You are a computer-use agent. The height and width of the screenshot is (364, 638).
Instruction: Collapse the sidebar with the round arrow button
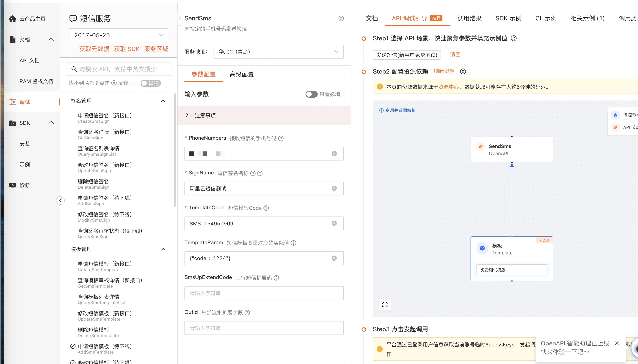pyautogui.click(x=60, y=200)
